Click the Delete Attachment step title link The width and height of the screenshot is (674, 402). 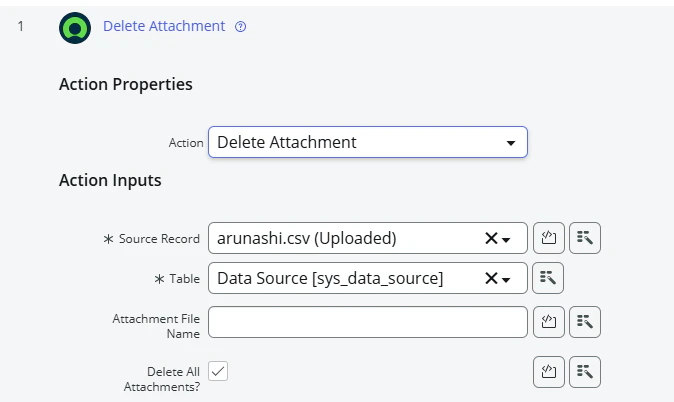pos(164,26)
